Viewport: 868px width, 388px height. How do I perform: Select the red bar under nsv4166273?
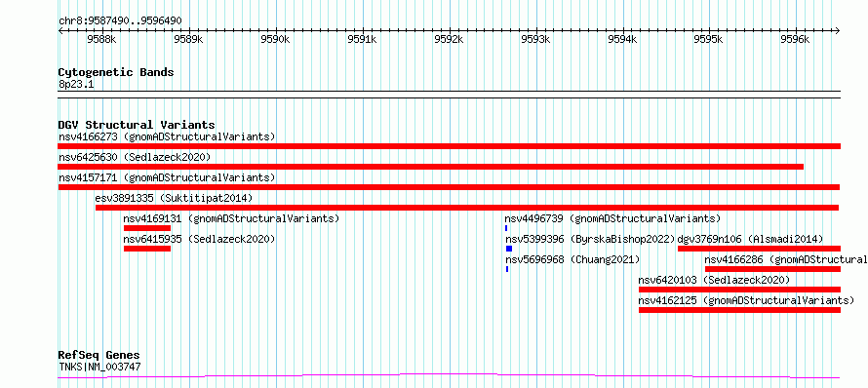tap(449, 146)
